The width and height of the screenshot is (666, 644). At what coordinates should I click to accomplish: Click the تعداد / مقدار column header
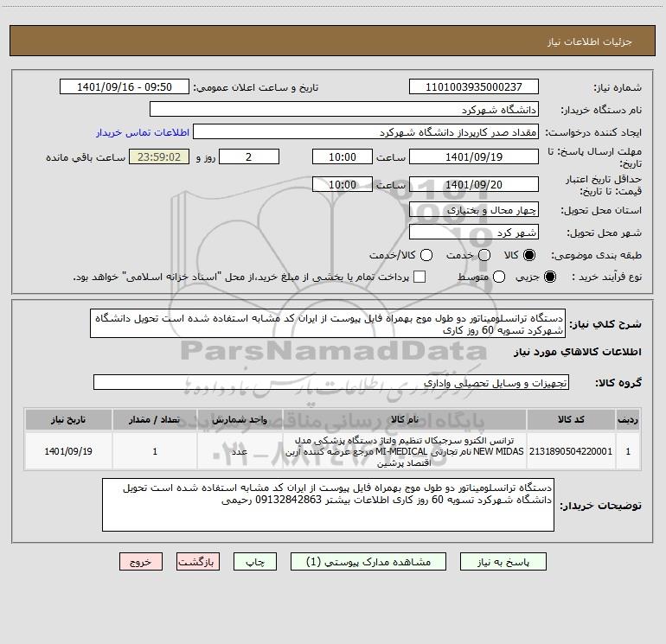pos(155,419)
